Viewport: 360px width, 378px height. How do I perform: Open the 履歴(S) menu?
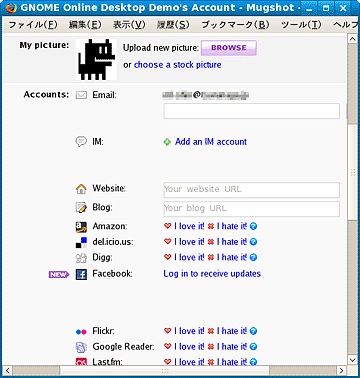coord(173,25)
